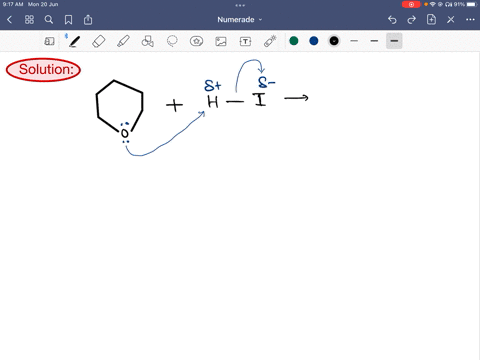Choose the green pen color
Screen dimensions: 480x360
point(294,41)
